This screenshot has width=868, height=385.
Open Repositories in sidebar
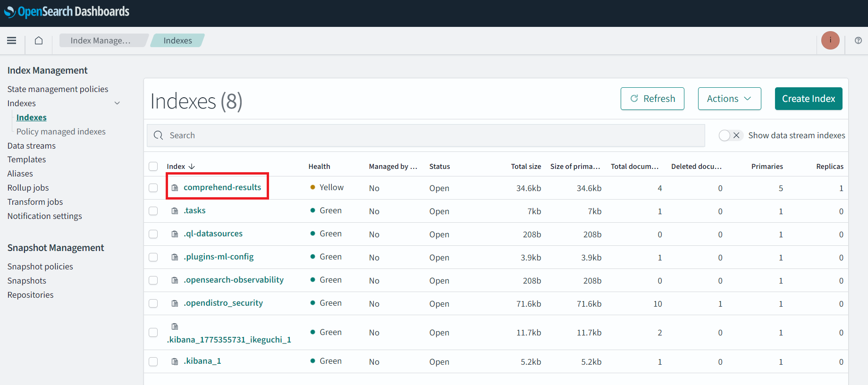(x=30, y=295)
